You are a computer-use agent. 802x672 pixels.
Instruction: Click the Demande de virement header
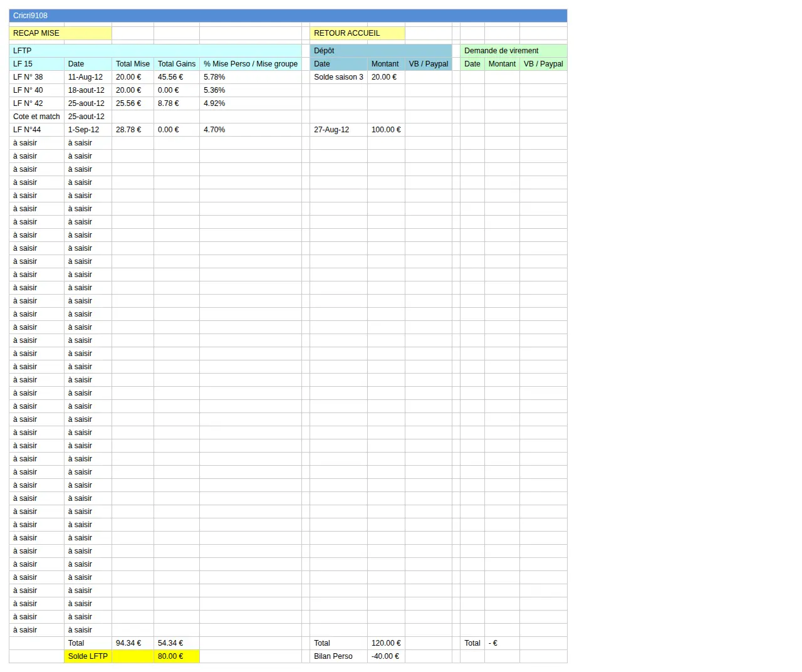(514, 51)
